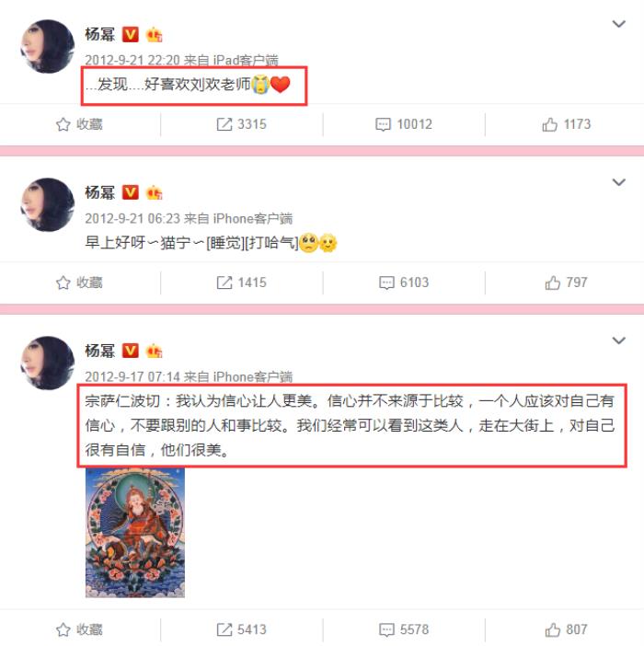This screenshot has width=644, height=646.
Task: Click repost icon on post with 3315 reposts
Action: click(224, 124)
